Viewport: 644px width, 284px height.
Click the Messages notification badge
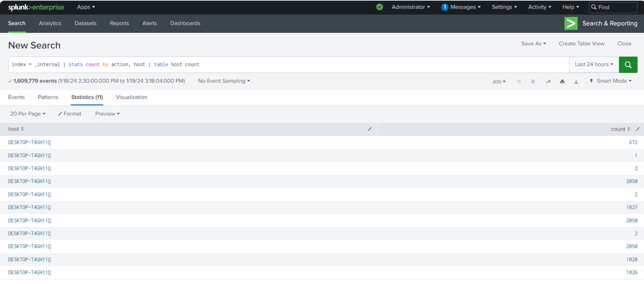pos(445,7)
